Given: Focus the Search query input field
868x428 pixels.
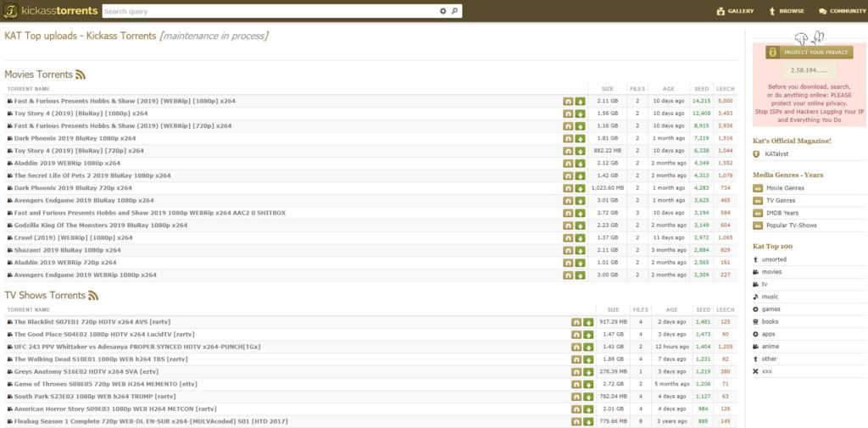Looking at the screenshot, I should coord(270,11).
